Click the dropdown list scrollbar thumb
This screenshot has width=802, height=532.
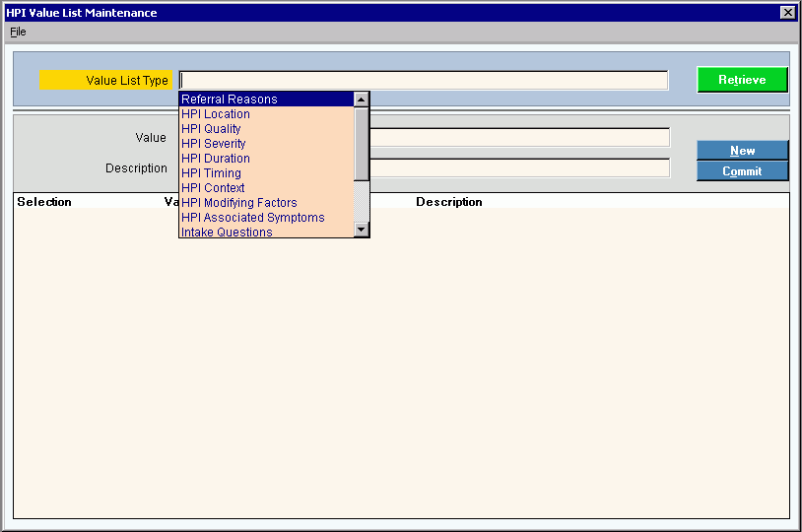click(362, 143)
